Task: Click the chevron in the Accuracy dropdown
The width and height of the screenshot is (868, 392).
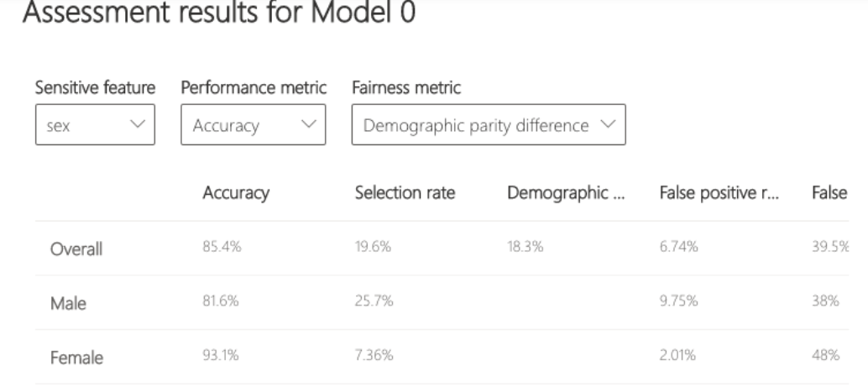Action: pyautogui.click(x=307, y=126)
